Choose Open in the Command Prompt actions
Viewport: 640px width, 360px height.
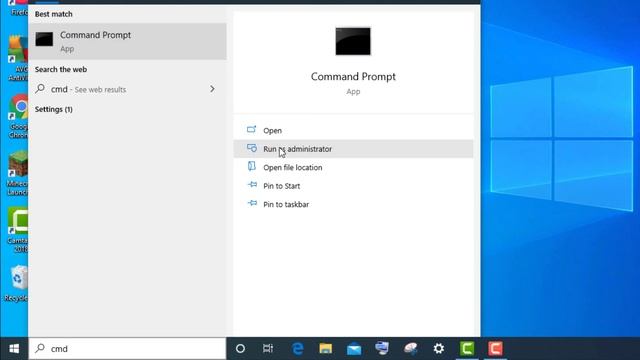(353, 131)
